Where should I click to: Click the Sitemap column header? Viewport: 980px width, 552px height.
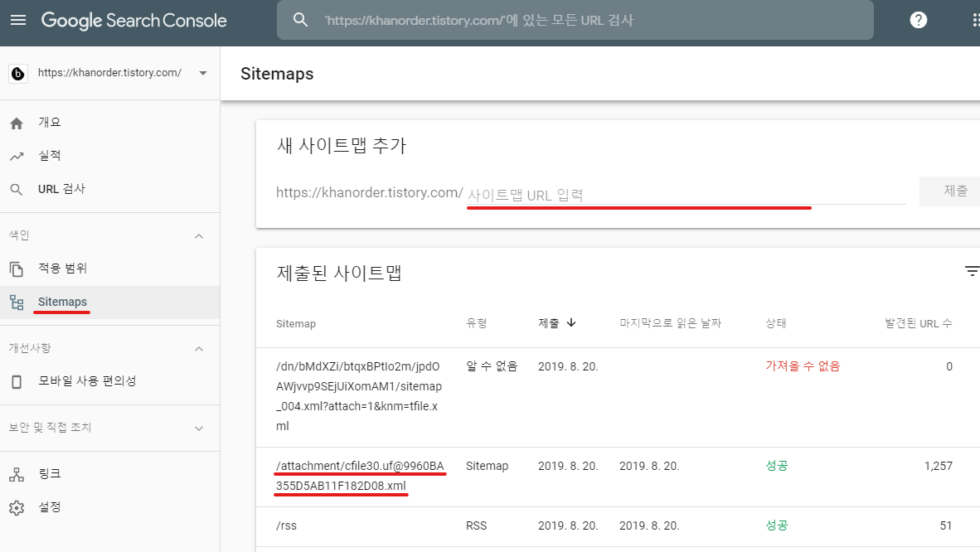click(x=296, y=324)
